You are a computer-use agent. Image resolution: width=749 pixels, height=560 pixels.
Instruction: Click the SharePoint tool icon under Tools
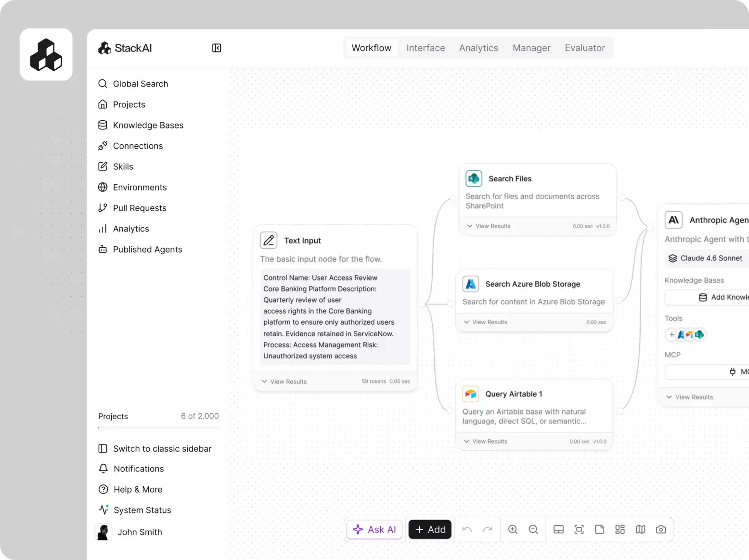[x=699, y=334]
